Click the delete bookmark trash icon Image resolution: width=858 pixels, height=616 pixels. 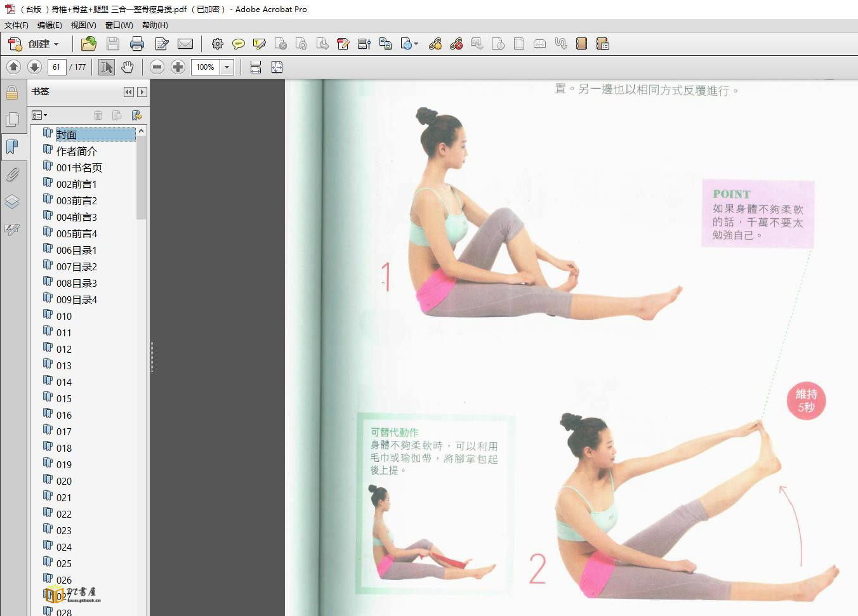pos(98,115)
